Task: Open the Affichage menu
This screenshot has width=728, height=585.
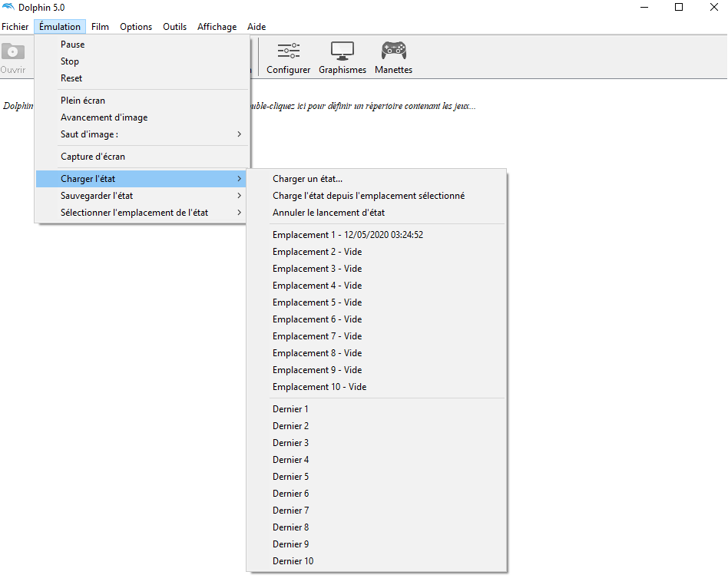Action: (217, 26)
